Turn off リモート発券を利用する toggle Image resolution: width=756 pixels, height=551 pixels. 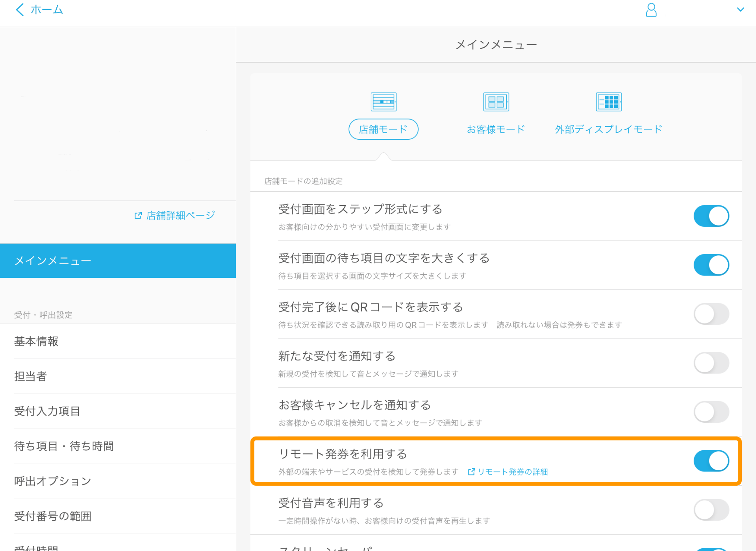point(711,461)
